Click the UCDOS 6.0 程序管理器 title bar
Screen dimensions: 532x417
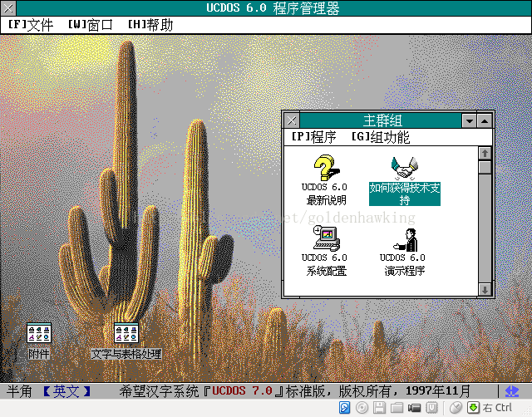tap(273, 7)
